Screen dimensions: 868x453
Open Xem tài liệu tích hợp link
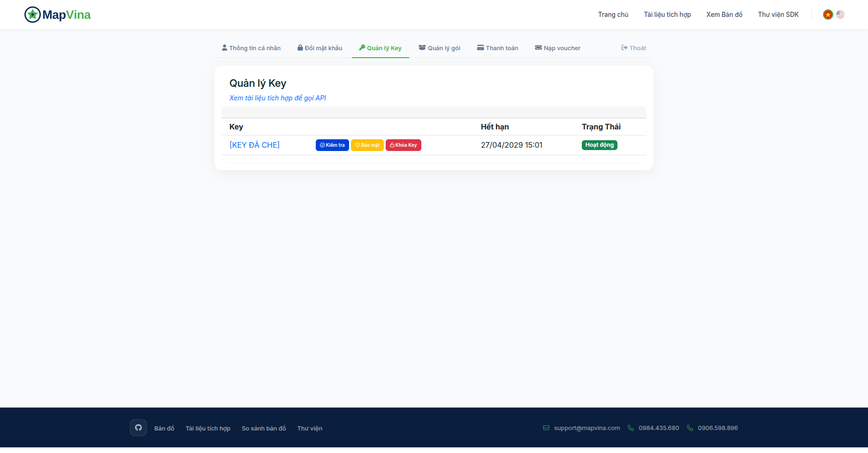pos(277,98)
